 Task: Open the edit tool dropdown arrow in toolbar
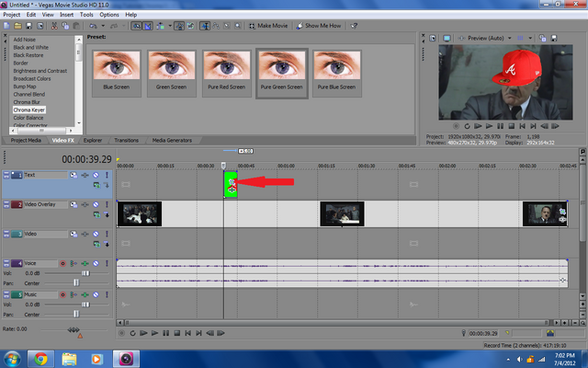[x=170, y=26]
